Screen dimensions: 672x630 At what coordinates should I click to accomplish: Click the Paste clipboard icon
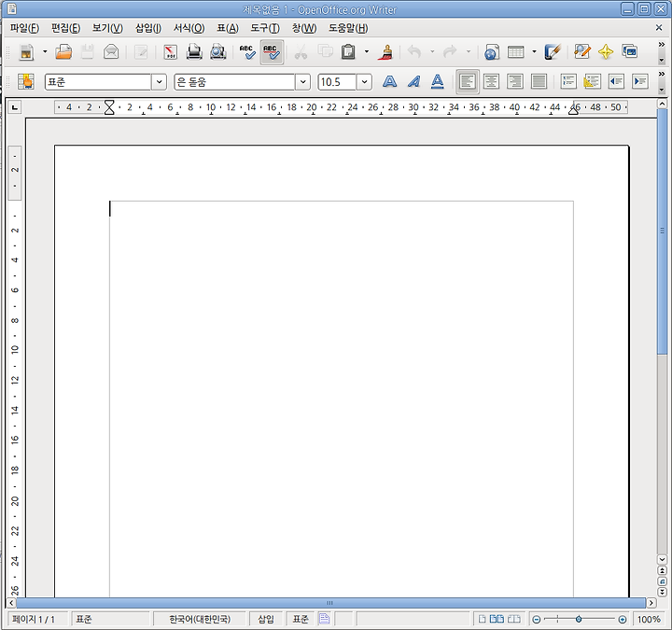pos(348,52)
